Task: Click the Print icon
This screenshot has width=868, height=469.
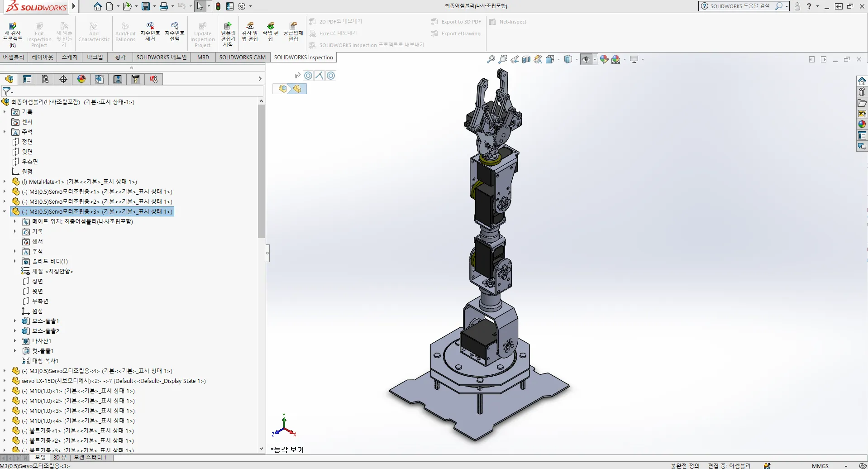Action: click(x=164, y=6)
